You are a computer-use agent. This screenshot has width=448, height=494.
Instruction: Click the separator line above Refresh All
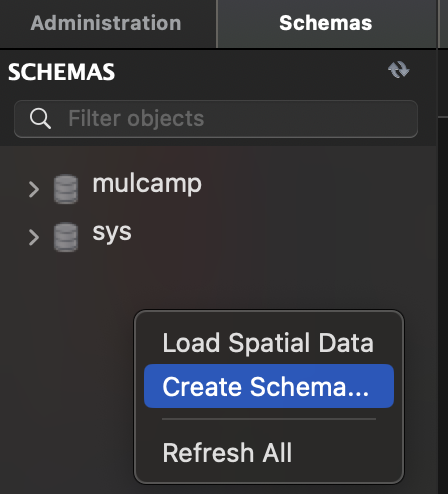pyautogui.click(x=269, y=419)
